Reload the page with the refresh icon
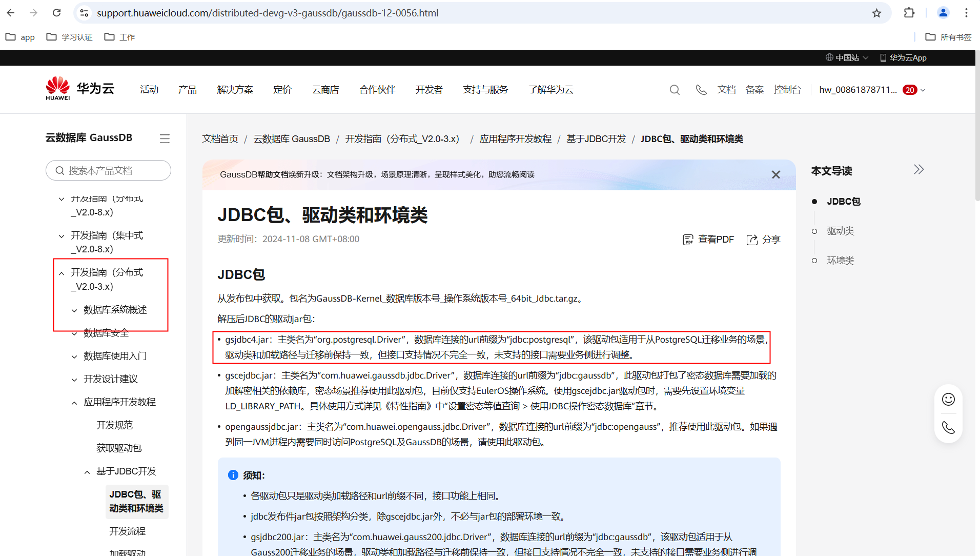The image size is (980, 556). coord(57,13)
